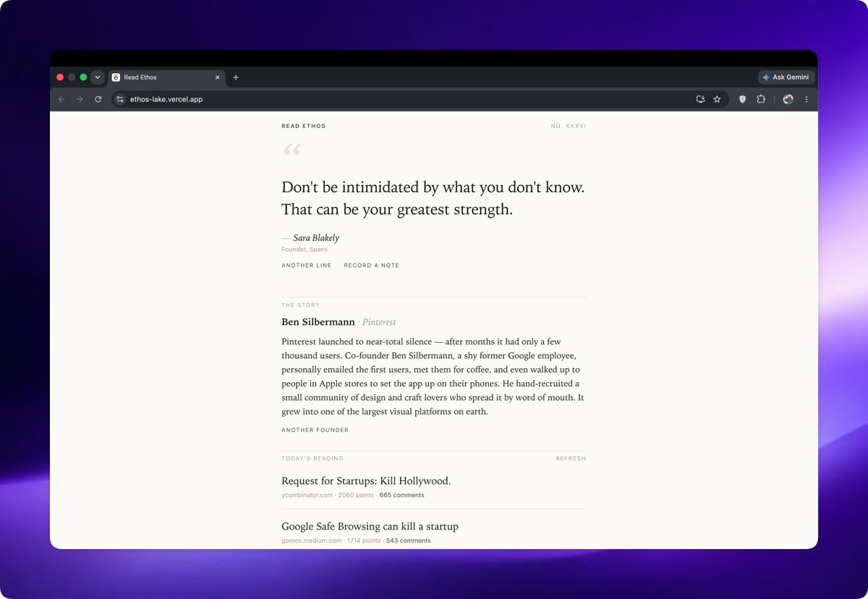Viewport: 868px width, 599px height.
Task: Open Chrome three-dot menu
Action: (x=807, y=99)
